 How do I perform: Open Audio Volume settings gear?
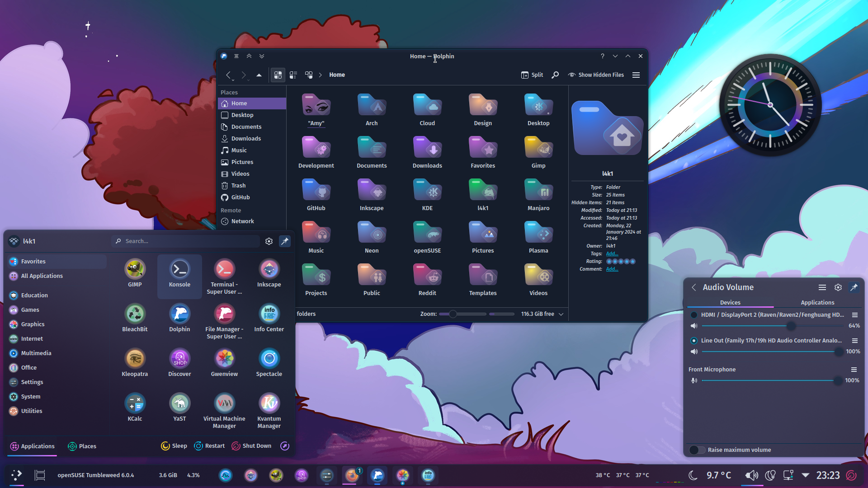838,287
